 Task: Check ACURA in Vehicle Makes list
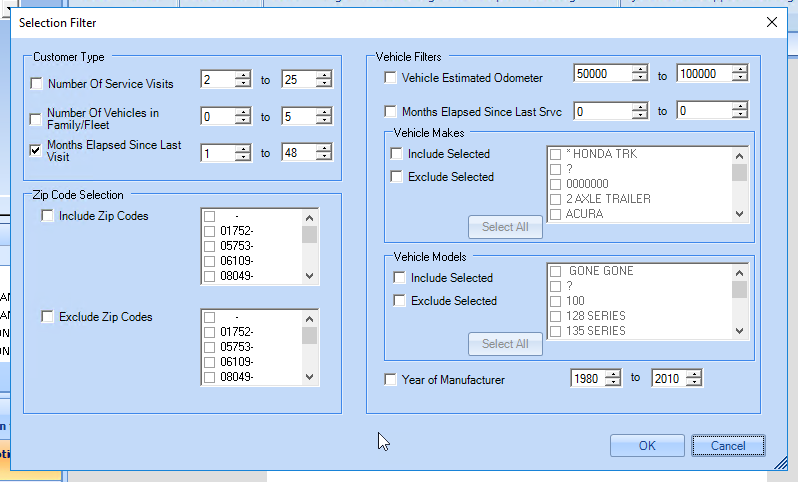pyautogui.click(x=555, y=214)
